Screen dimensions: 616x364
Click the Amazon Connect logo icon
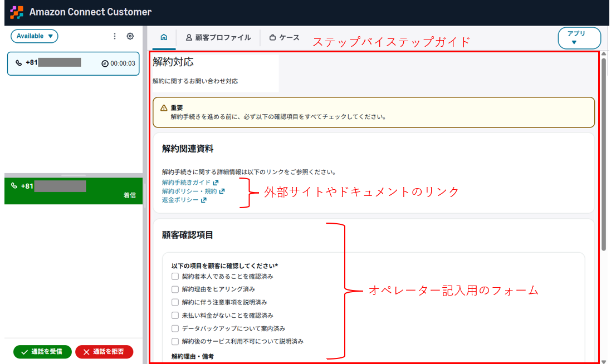coord(17,12)
